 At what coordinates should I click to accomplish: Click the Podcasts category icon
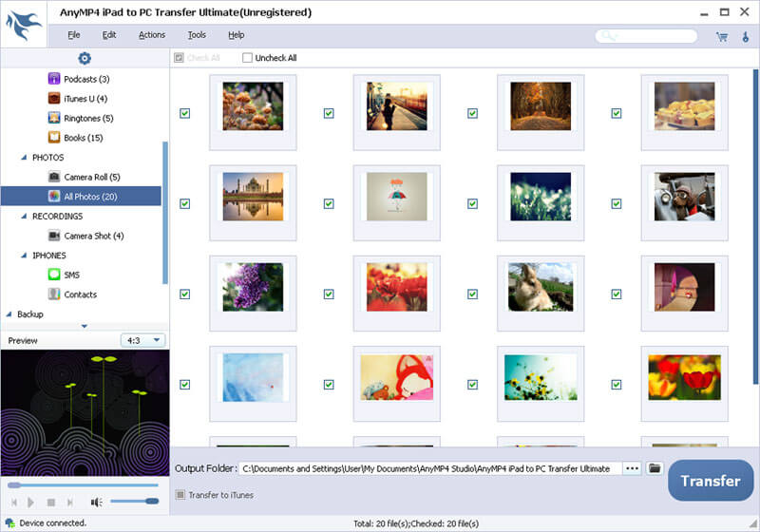click(54, 79)
